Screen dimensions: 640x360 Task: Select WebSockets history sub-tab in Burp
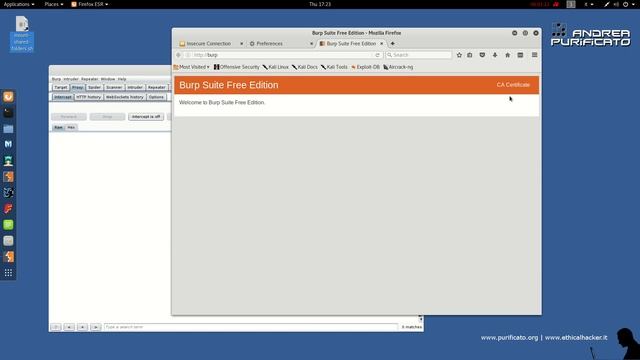click(124, 97)
